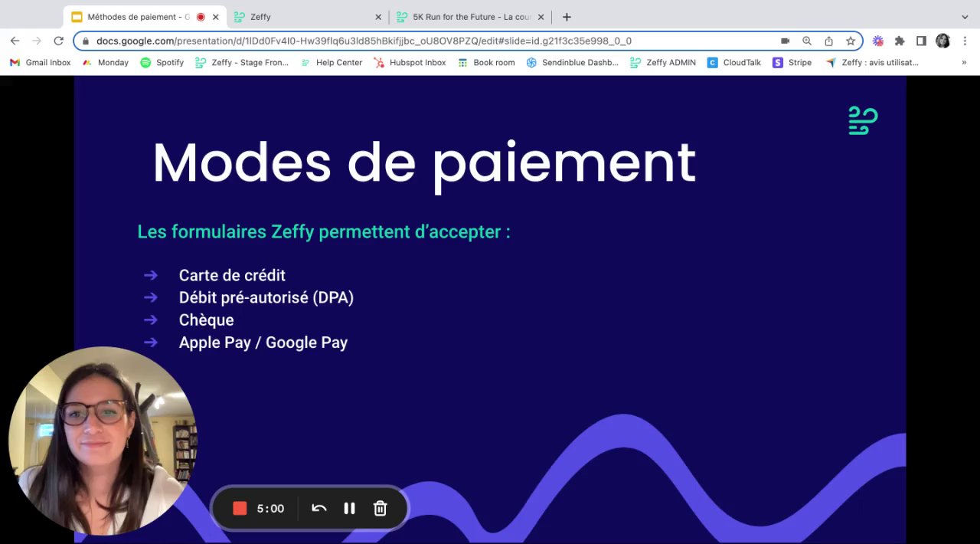The height and width of the screenshot is (544, 980).
Task: Open the Spotify bookmark
Action: click(162, 63)
